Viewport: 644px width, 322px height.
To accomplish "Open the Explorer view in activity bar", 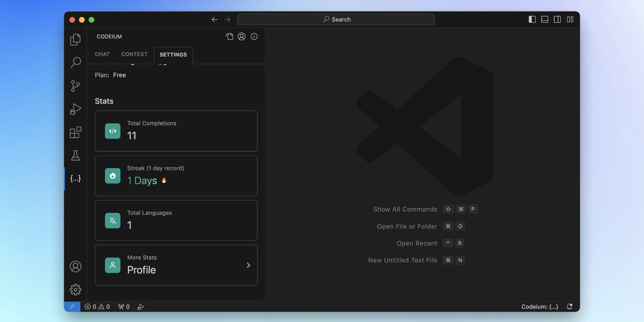I will pyautogui.click(x=75, y=39).
